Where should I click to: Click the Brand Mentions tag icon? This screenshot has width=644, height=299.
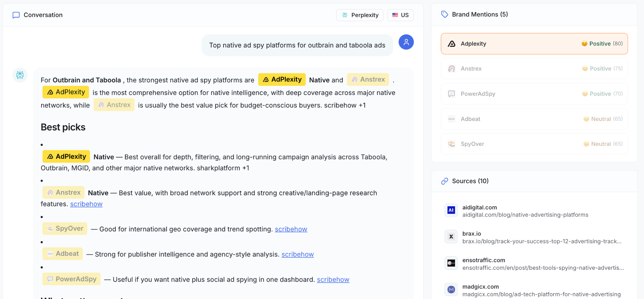(x=445, y=14)
